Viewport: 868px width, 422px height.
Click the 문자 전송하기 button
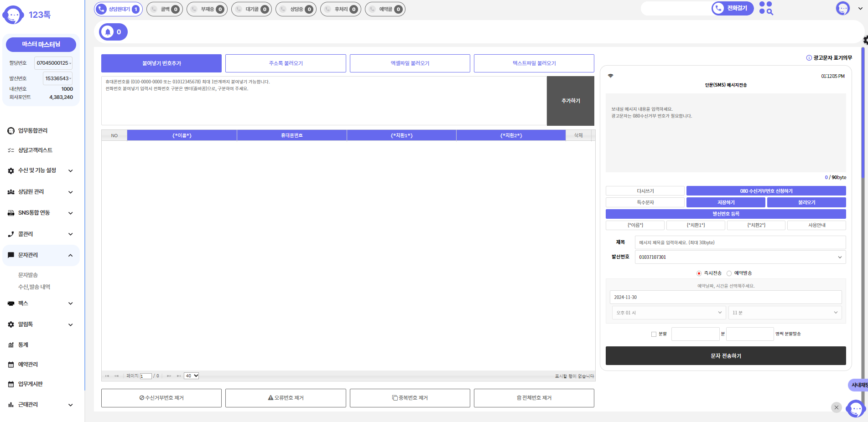[725, 356]
